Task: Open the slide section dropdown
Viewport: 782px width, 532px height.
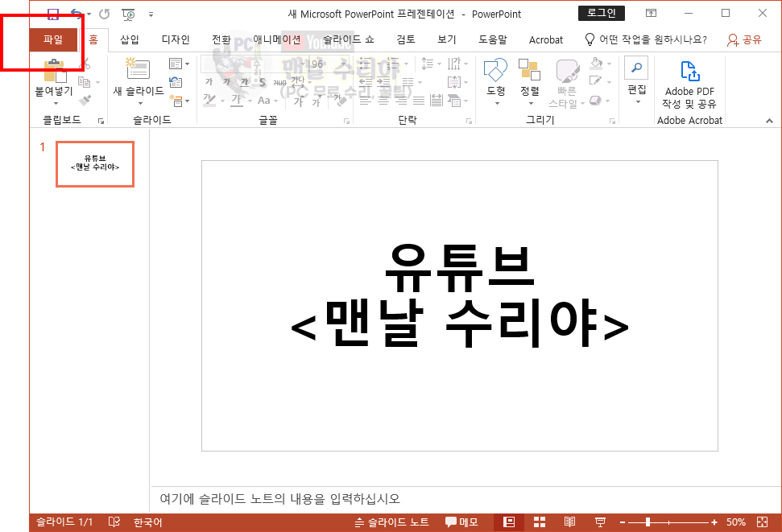Action: pyautogui.click(x=179, y=101)
